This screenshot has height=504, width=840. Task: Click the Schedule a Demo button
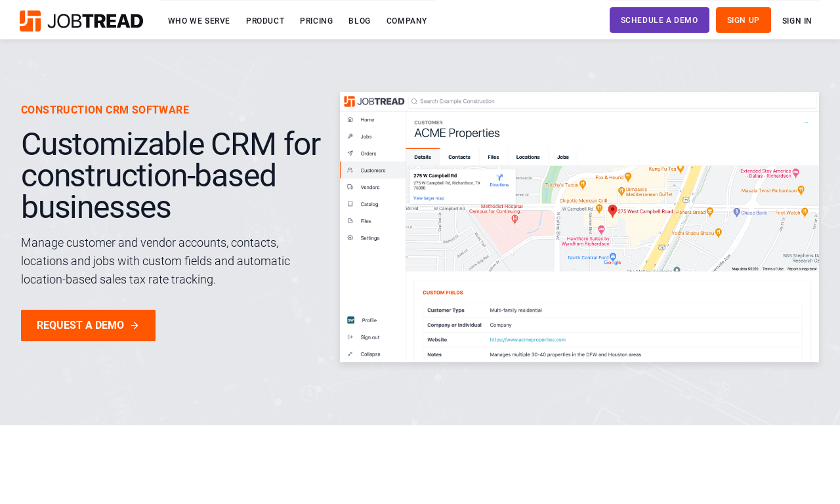pos(660,20)
